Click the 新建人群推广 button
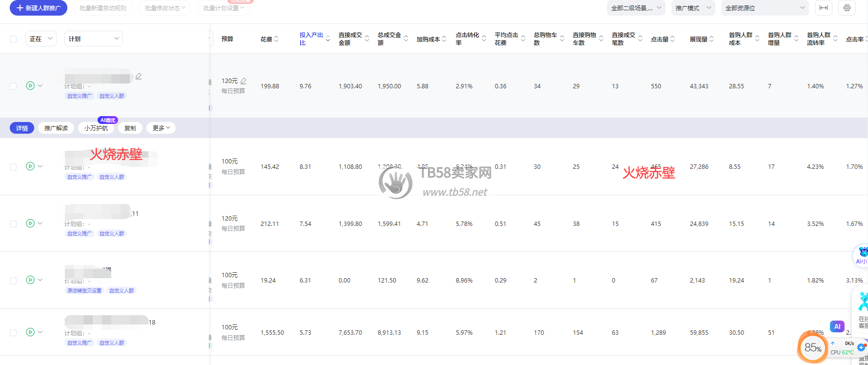The image size is (868, 365). coord(39,8)
